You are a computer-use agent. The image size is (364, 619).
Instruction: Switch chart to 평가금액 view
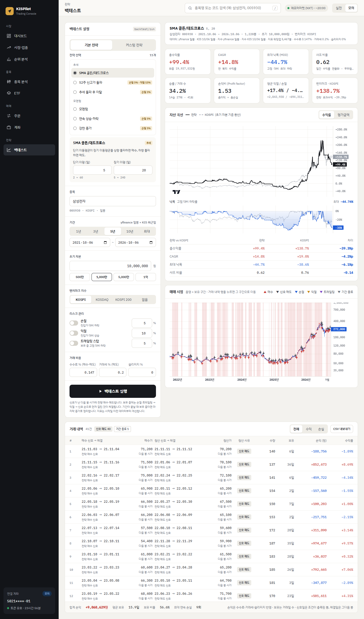click(343, 115)
